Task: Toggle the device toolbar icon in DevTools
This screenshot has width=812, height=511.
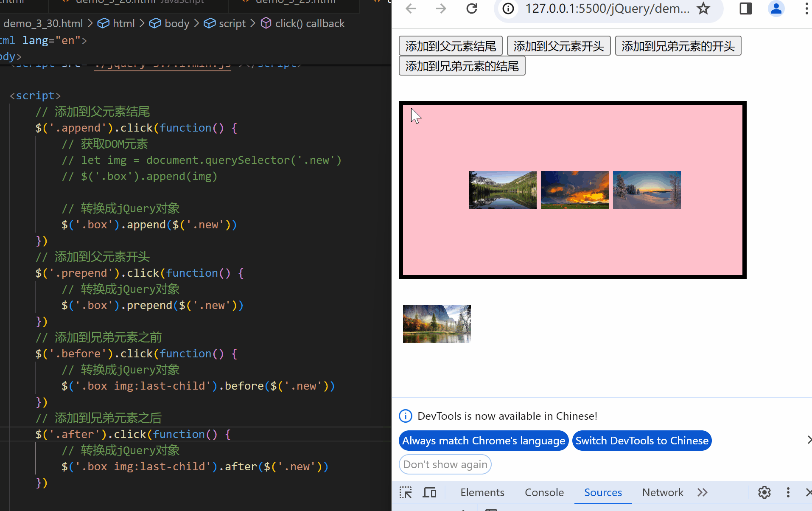Action: 429,492
